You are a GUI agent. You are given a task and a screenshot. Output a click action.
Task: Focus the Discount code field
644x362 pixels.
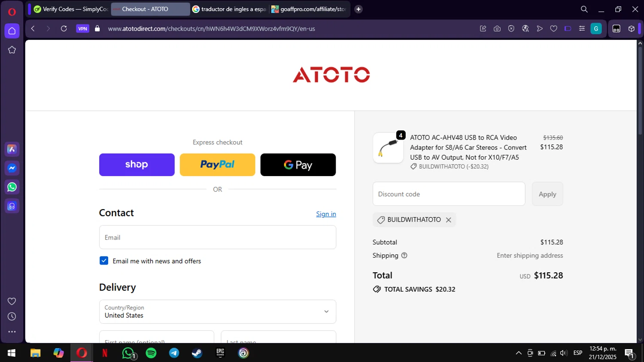pos(449,194)
